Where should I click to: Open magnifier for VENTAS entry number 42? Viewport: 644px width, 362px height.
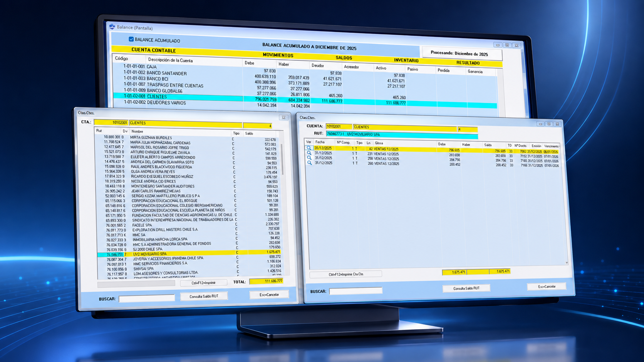click(309, 148)
